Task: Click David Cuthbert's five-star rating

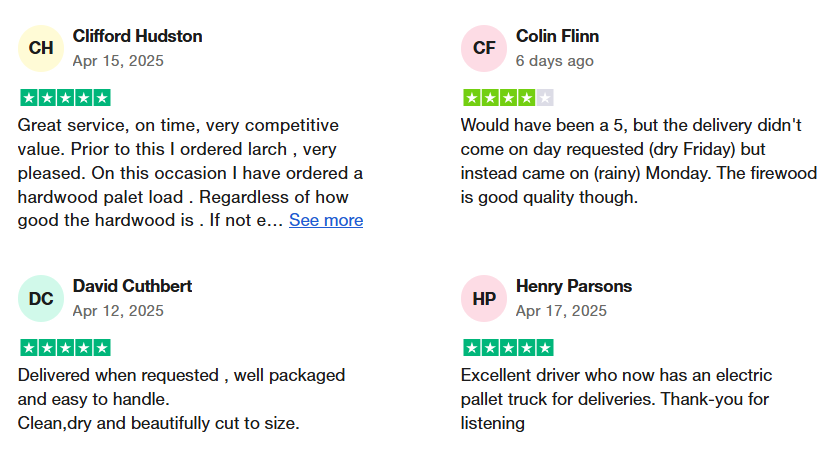Action: pyautogui.click(x=65, y=348)
